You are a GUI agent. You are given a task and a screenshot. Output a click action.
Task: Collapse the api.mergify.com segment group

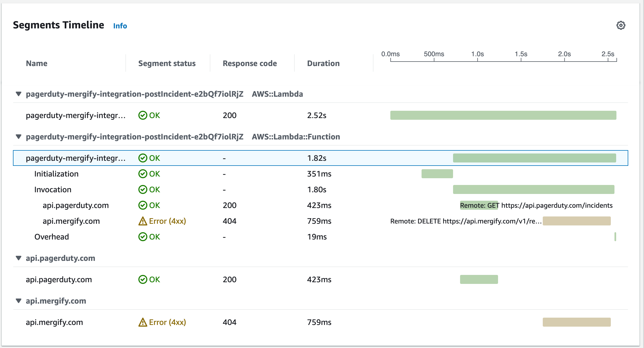click(19, 301)
